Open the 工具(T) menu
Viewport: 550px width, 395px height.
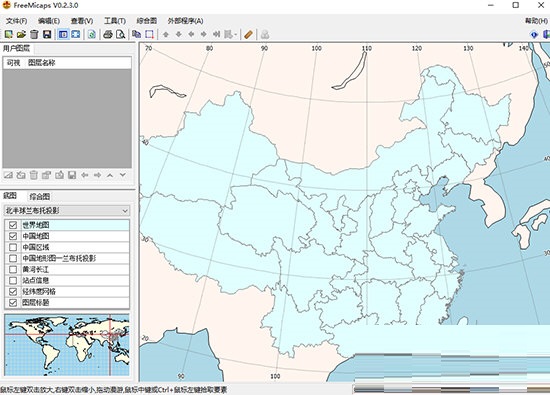tap(115, 21)
